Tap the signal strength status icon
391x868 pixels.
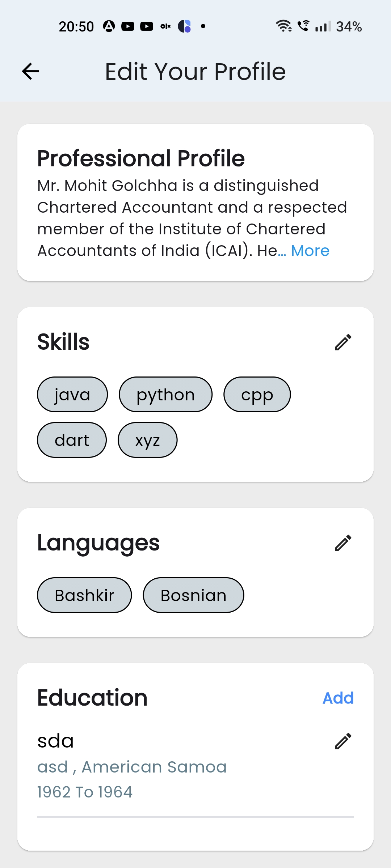pos(323,27)
